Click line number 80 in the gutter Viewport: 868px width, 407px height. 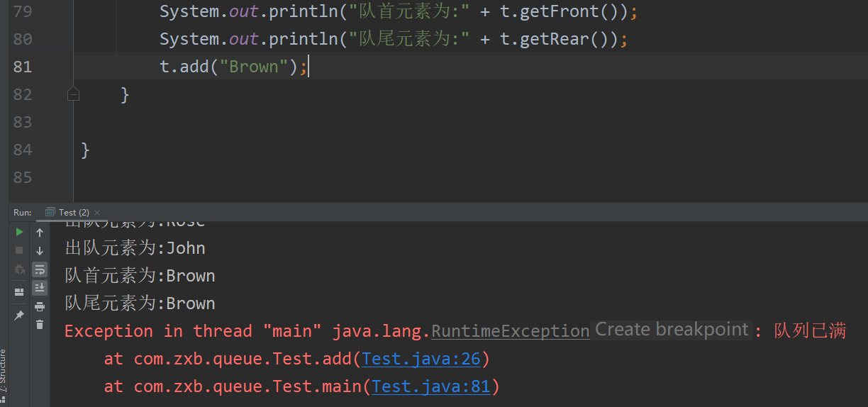click(23, 39)
